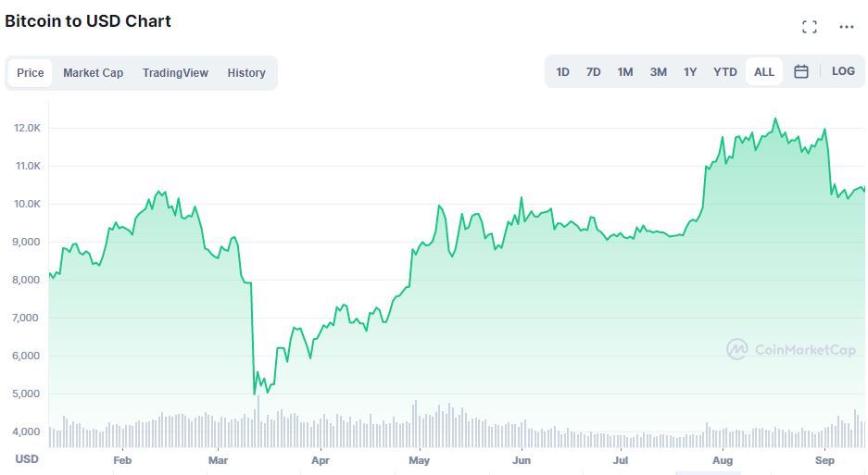Click the fullscreen expand icon
The width and height of the screenshot is (868, 475).
point(810,27)
